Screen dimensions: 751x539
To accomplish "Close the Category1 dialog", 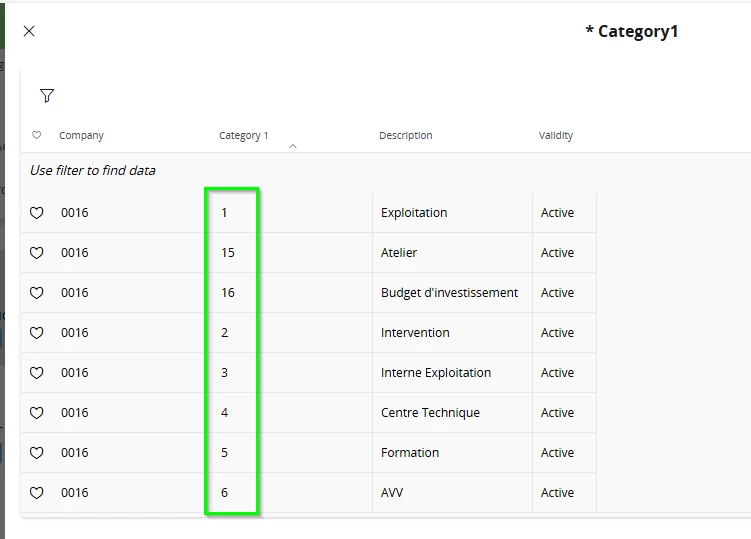I will [29, 31].
